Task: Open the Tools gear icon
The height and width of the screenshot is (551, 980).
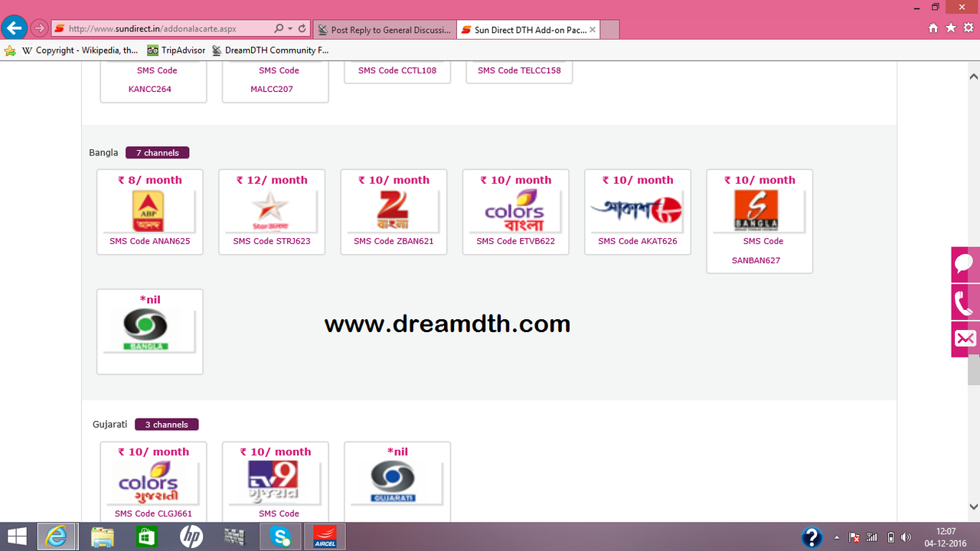Action: [969, 28]
